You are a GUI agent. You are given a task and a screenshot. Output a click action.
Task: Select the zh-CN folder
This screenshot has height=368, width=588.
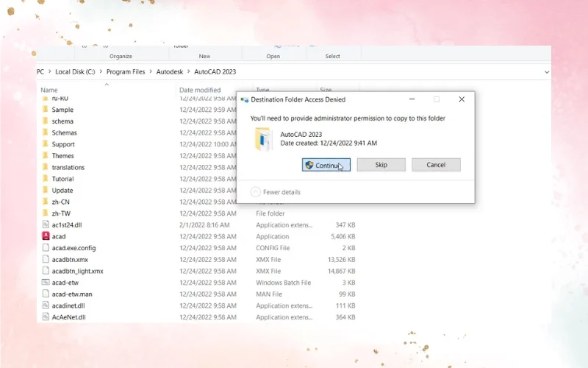60,202
